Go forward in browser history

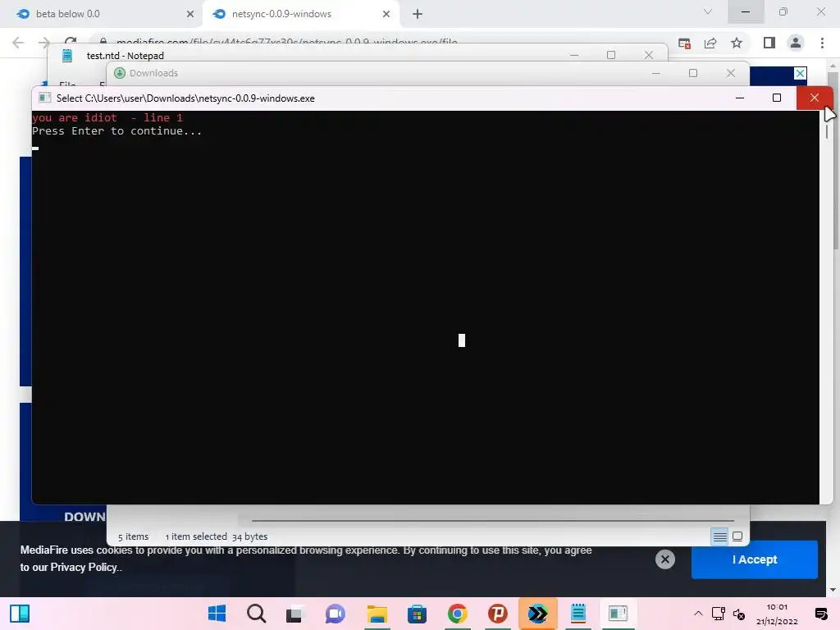click(x=44, y=43)
